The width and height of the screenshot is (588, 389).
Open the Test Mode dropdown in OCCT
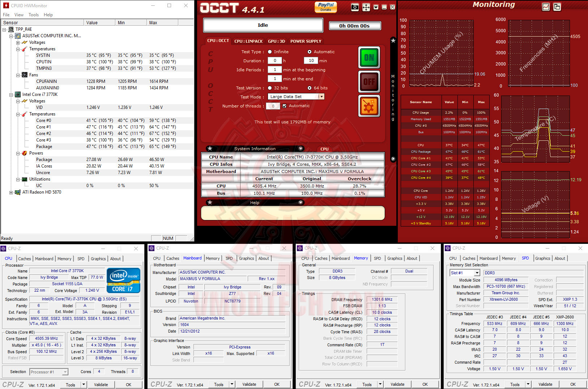tap(321, 97)
